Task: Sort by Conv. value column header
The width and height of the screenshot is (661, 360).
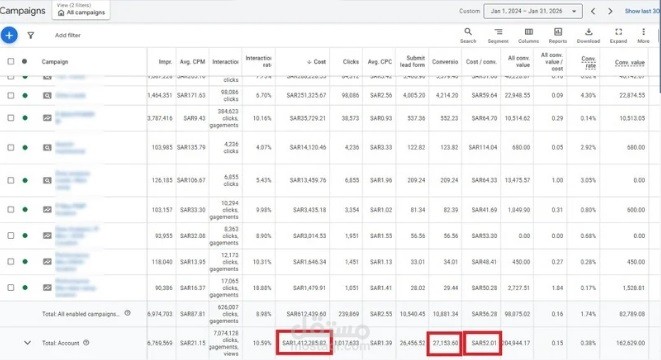Action: [630, 62]
